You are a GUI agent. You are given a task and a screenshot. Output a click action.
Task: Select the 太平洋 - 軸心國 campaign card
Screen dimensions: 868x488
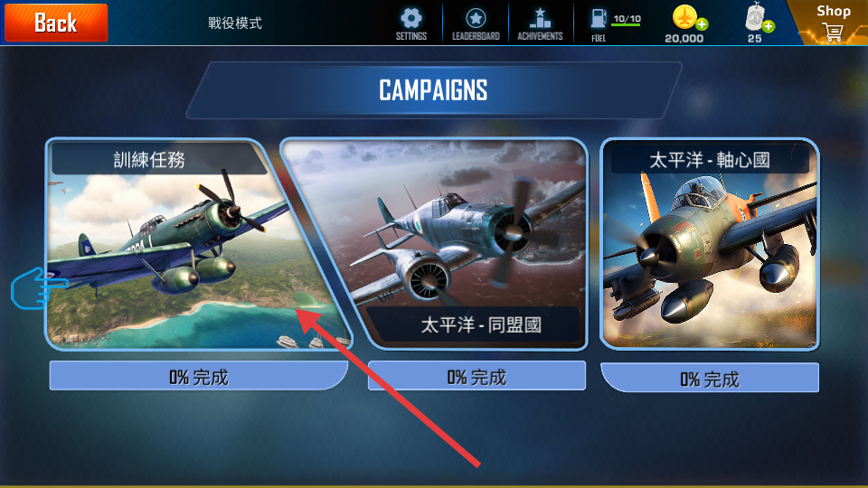click(x=710, y=244)
